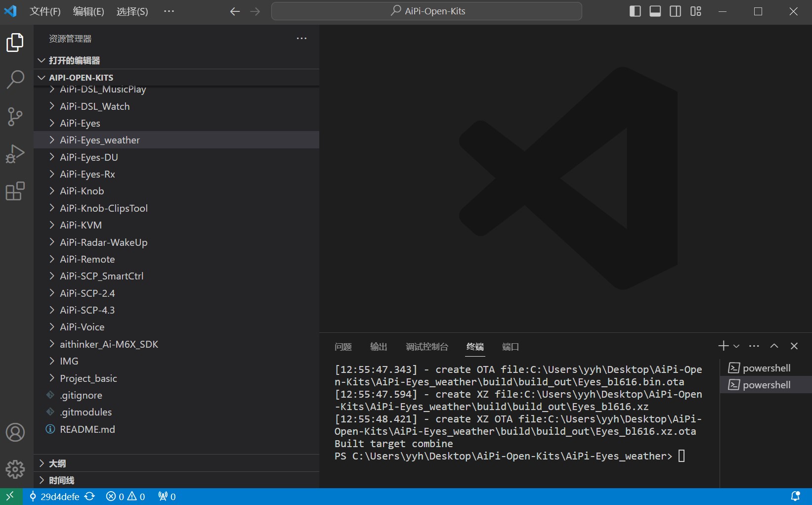Select the 终端 panel tab
The image size is (812, 505).
tap(475, 347)
